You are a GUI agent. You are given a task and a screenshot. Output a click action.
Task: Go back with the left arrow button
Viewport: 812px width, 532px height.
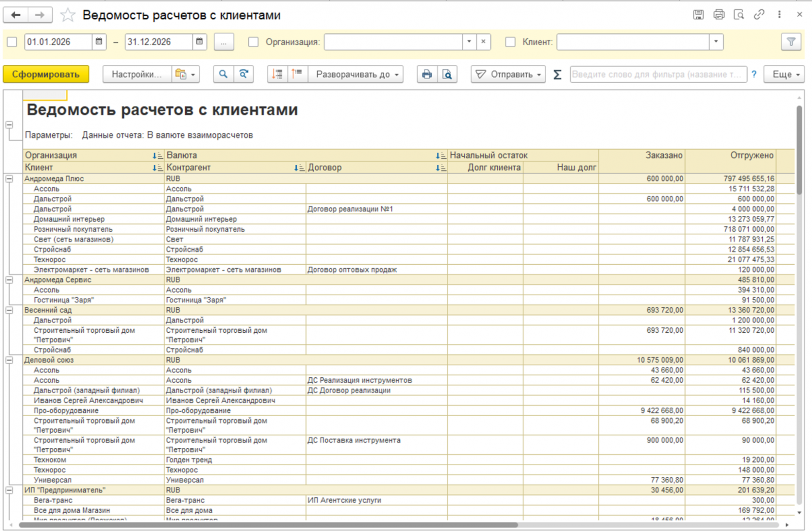(x=16, y=15)
